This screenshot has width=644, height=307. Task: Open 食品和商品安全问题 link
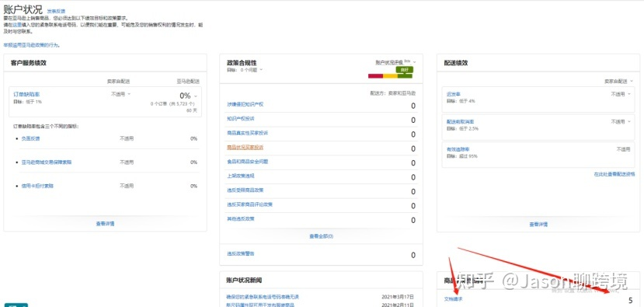coord(247,162)
